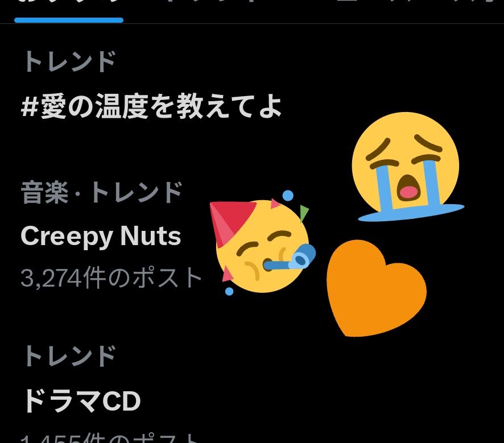Click the green confetti triangle near party emoji

304,213
